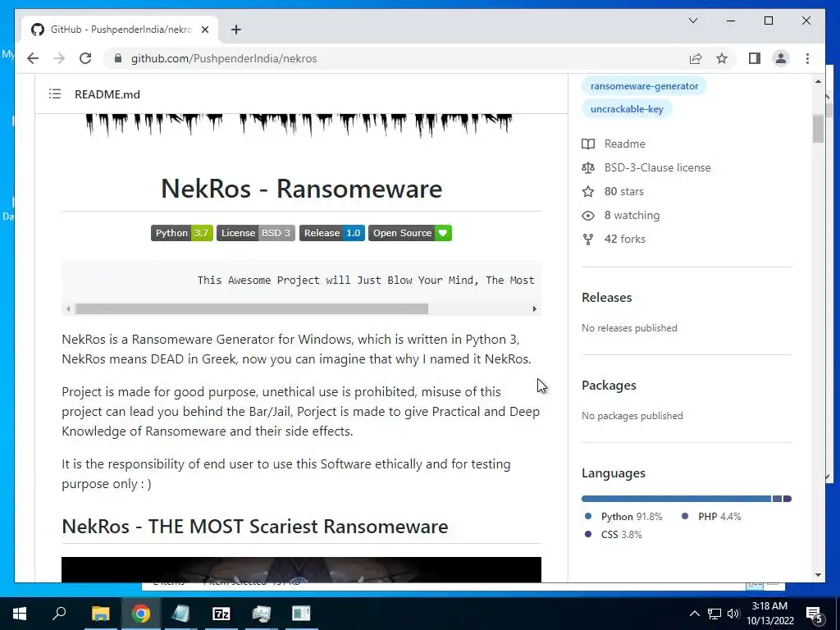Click Chrome icon on taskbar
Screen dimensions: 840x630
coord(141,614)
